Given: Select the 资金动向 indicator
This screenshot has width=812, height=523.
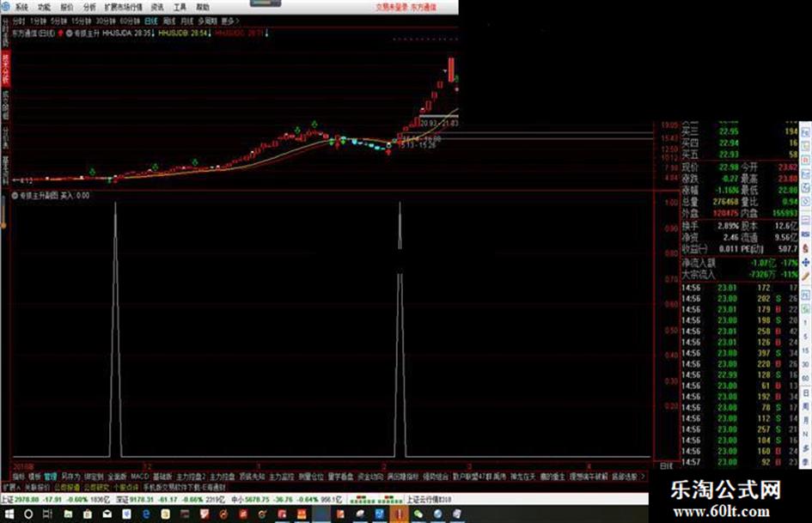Looking at the screenshot, I should tap(370, 477).
